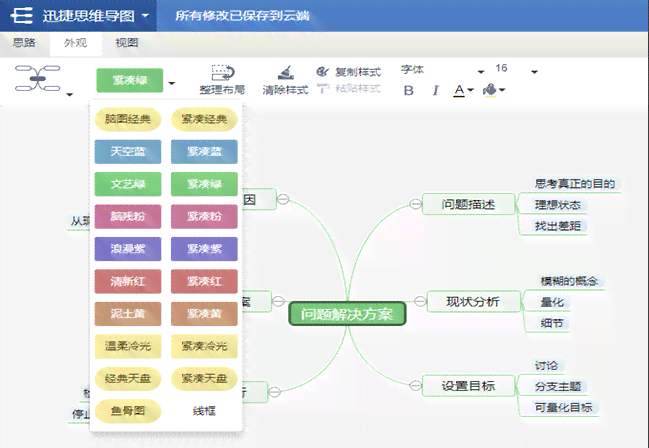Collapse the 问题描述 branch
649x448 pixels.
click(x=415, y=203)
